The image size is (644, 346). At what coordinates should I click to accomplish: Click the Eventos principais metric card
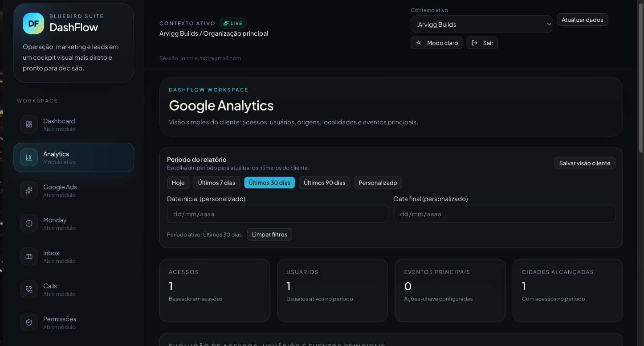[x=450, y=290]
